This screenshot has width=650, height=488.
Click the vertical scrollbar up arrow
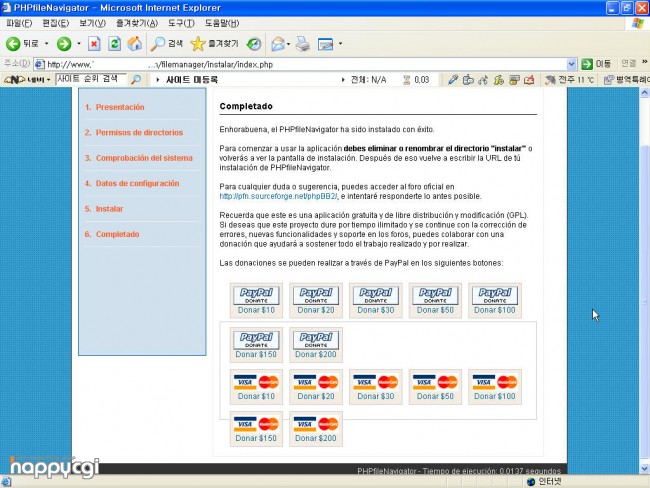[645, 93]
